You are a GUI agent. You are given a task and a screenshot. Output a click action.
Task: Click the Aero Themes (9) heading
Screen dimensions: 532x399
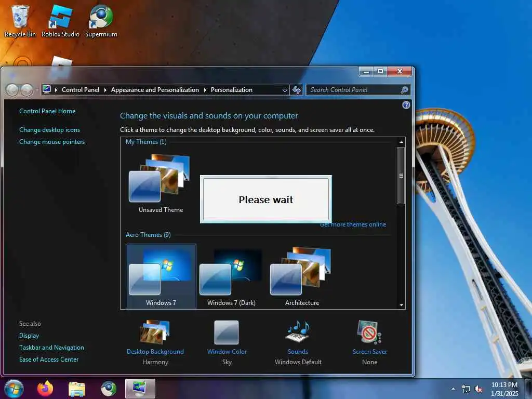pos(148,235)
